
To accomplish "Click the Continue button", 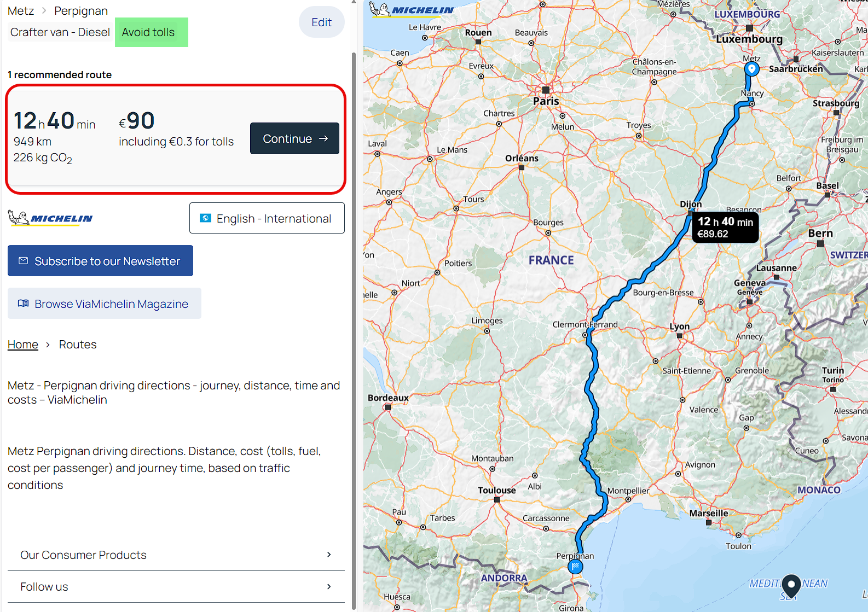I will 294,138.
